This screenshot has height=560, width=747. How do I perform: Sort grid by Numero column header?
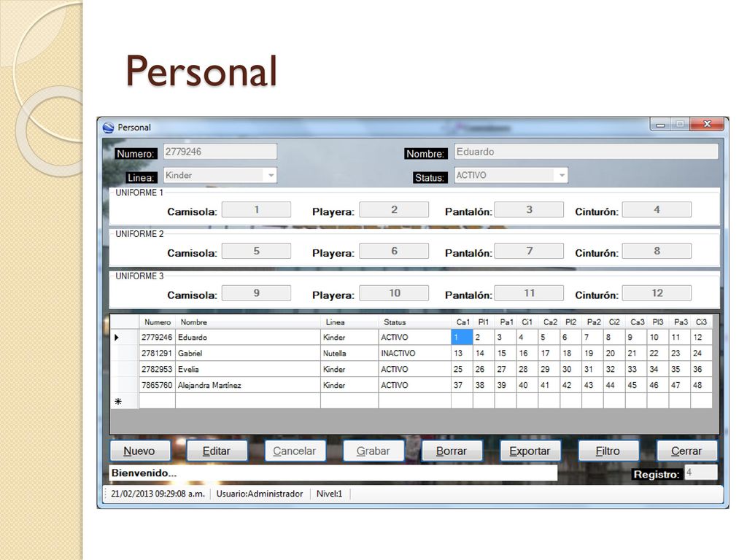click(x=158, y=322)
